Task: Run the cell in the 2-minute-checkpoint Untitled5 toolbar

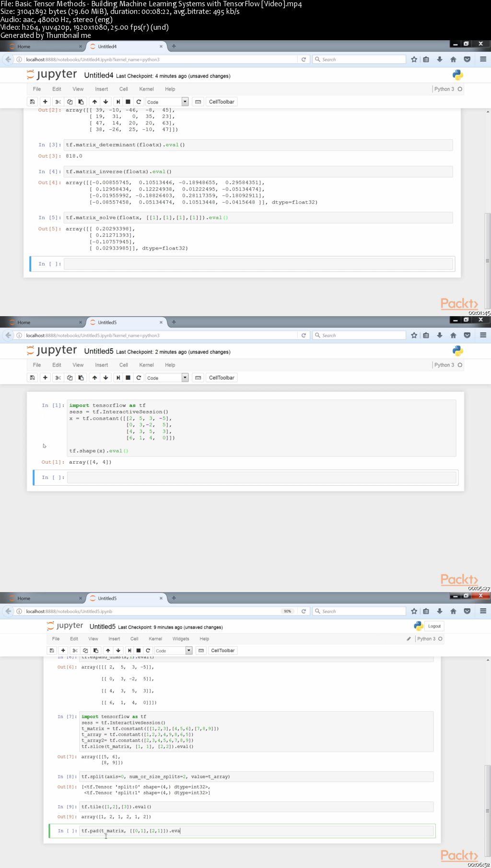Action: (118, 377)
